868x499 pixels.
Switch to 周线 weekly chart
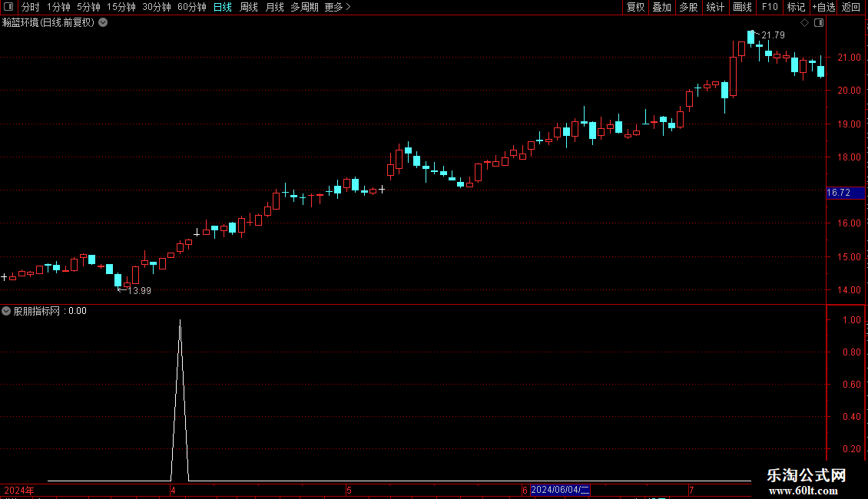point(249,7)
